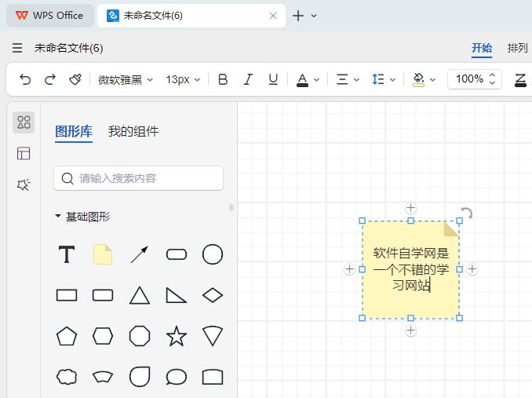
Task: Click the shape panel scrollbar handle
Action: point(231,207)
